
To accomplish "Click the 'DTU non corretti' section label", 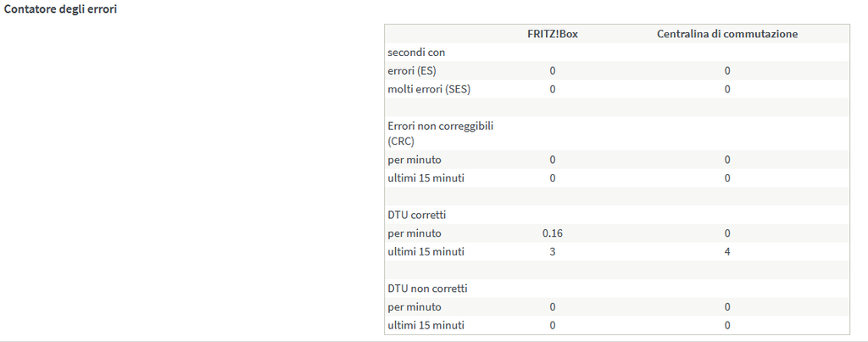I will coord(427,289).
